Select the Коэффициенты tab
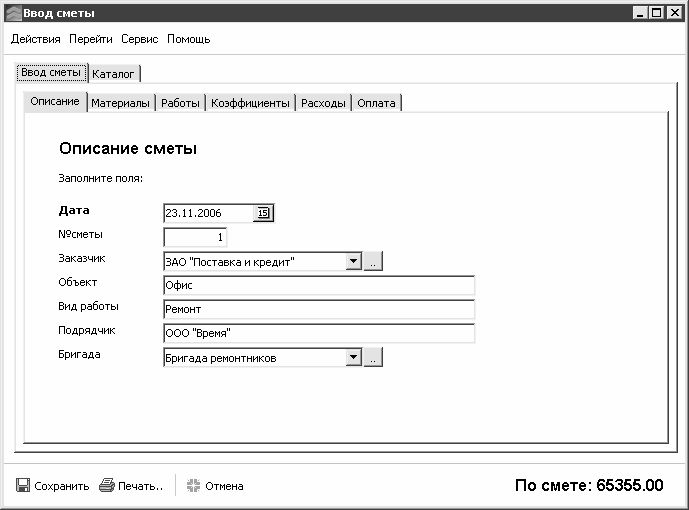 tap(250, 103)
